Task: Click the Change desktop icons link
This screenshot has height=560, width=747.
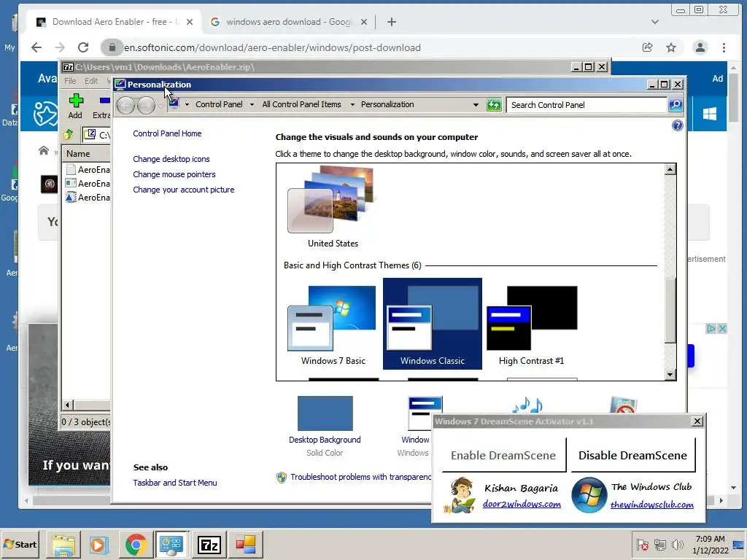Action: tap(171, 159)
